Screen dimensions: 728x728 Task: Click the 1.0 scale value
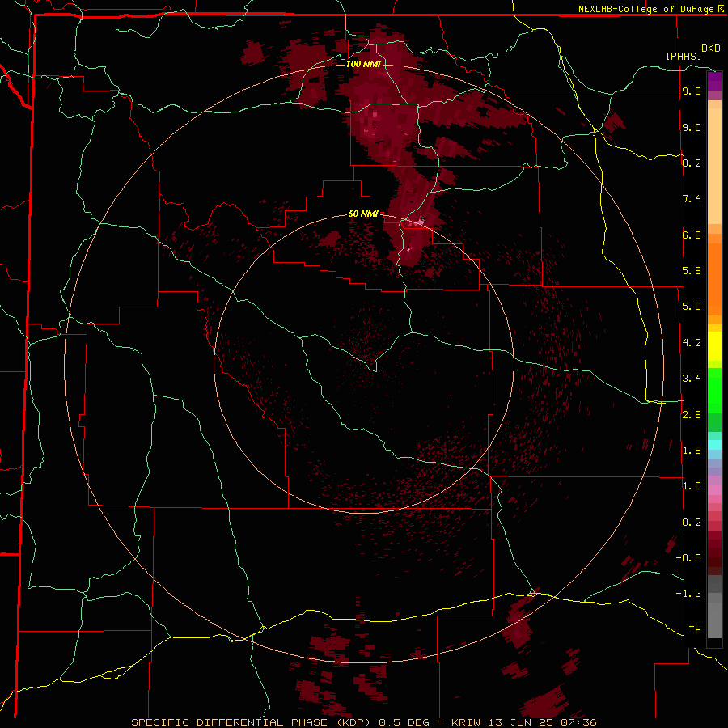[x=692, y=486]
